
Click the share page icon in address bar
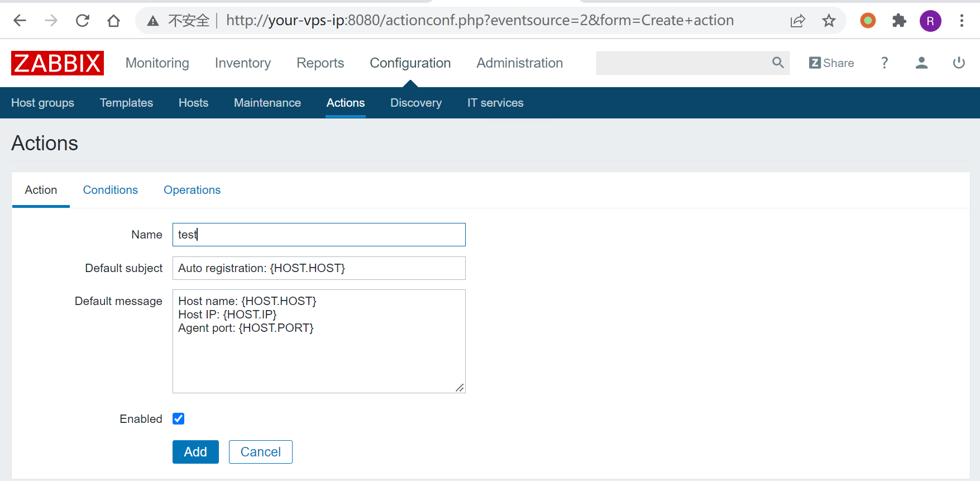click(x=797, y=21)
